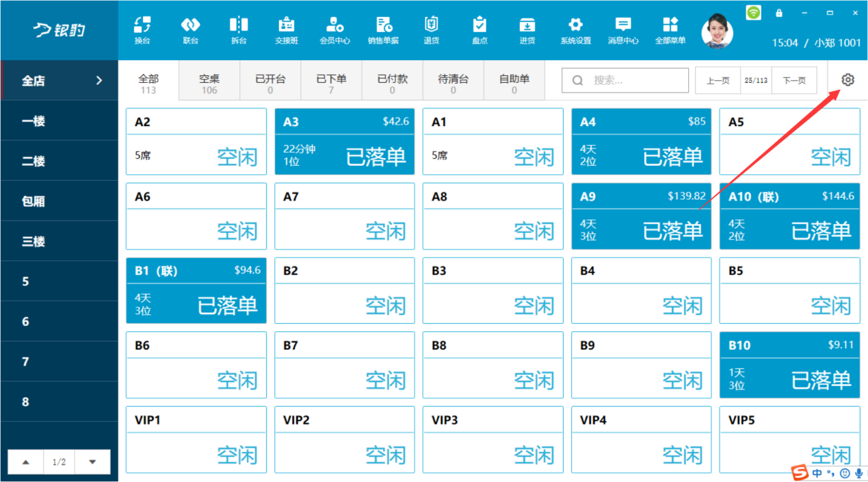This screenshot has width=868, height=482.
Task: Open 系统设置 system settings
Action: point(575,30)
